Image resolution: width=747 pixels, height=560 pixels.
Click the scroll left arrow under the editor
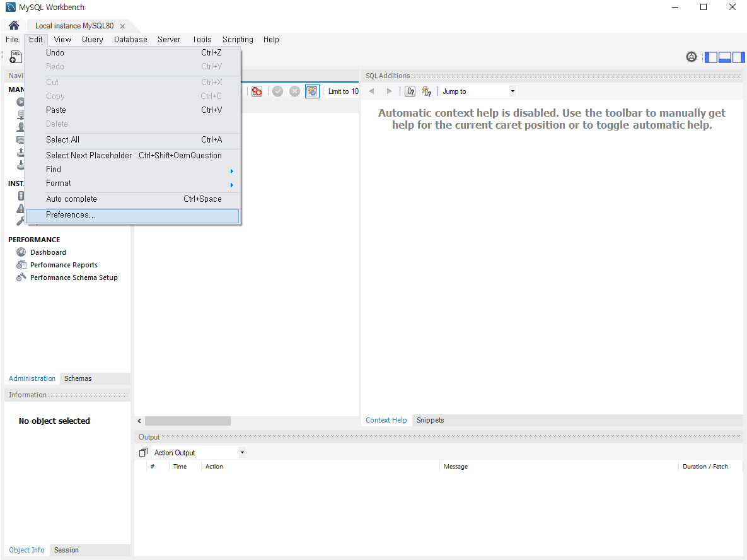(x=139, y=421)
